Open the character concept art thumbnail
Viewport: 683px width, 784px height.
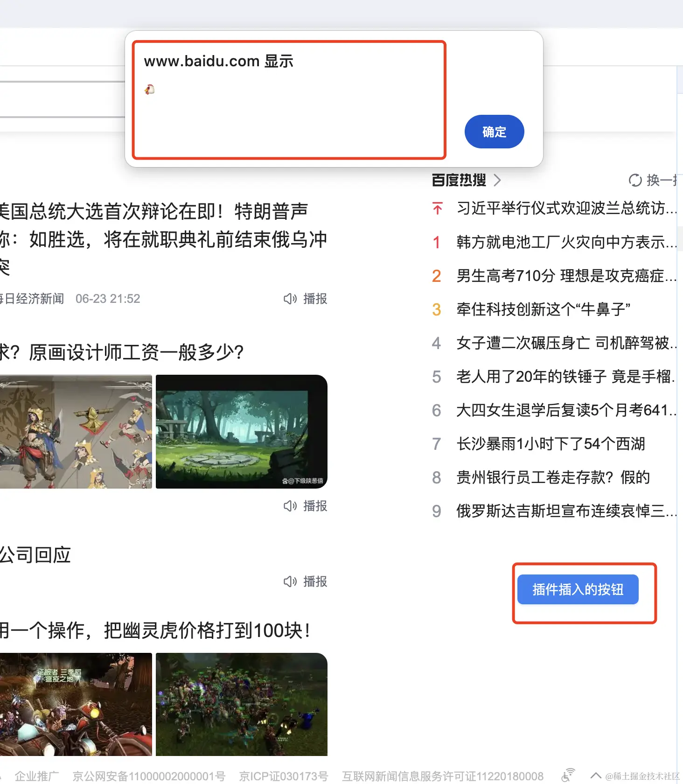pos(76,432)
